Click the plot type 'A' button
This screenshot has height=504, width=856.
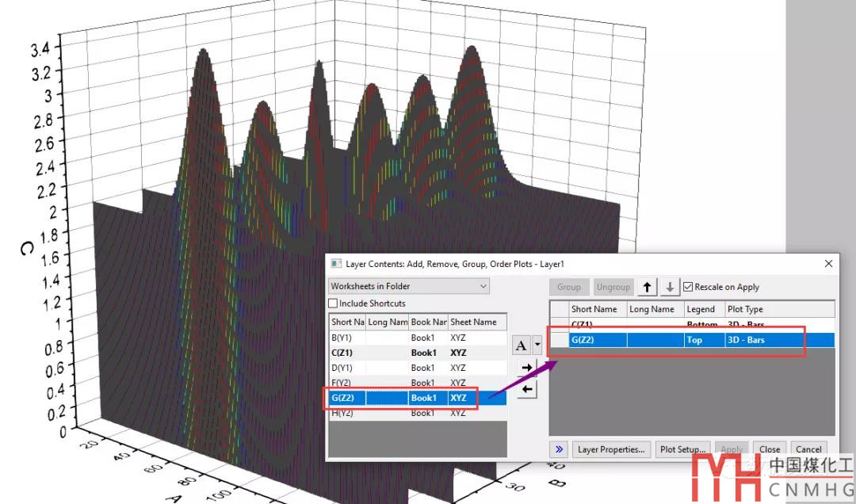522,345
